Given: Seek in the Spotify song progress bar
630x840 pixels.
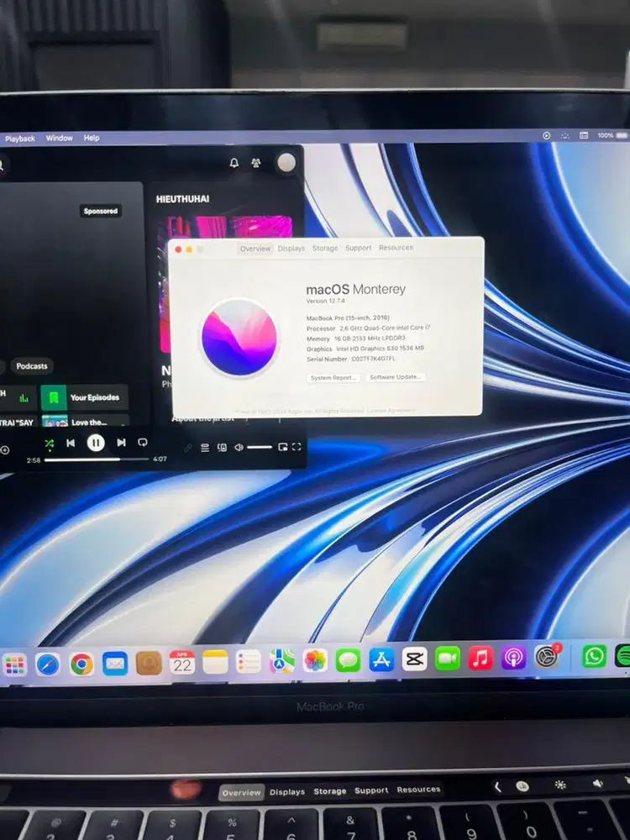Looking at the screenshot, I should point(97,459).
